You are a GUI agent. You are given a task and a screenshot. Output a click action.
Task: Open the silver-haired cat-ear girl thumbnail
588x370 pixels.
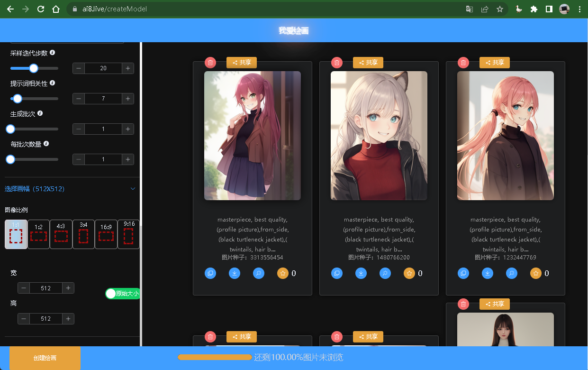(x=379, y=136)
